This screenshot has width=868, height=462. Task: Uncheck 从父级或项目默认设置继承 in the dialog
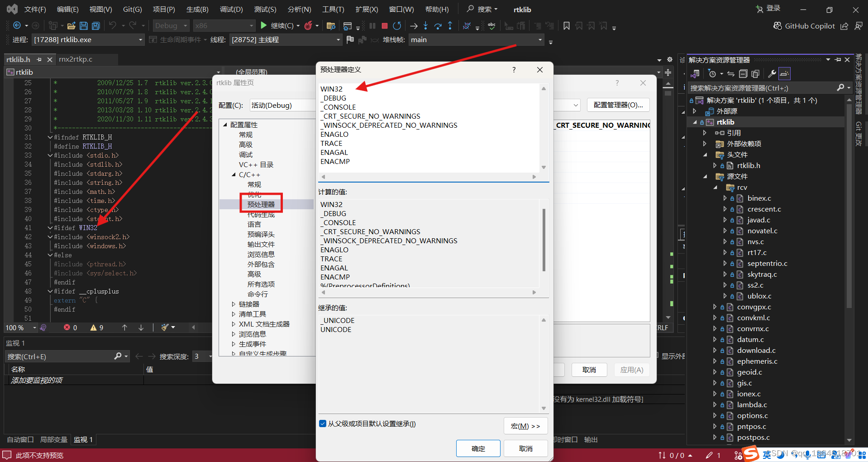[323, 423]
